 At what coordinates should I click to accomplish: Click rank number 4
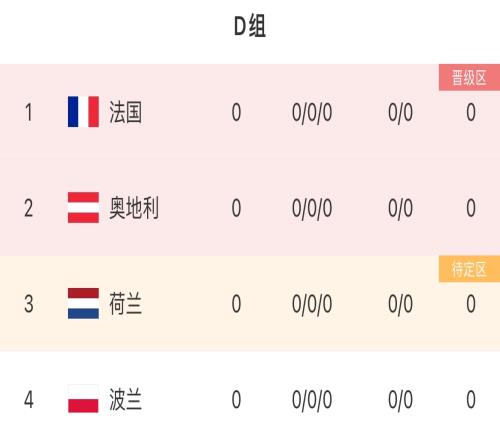pyautogui.click(x=29, y=399)
